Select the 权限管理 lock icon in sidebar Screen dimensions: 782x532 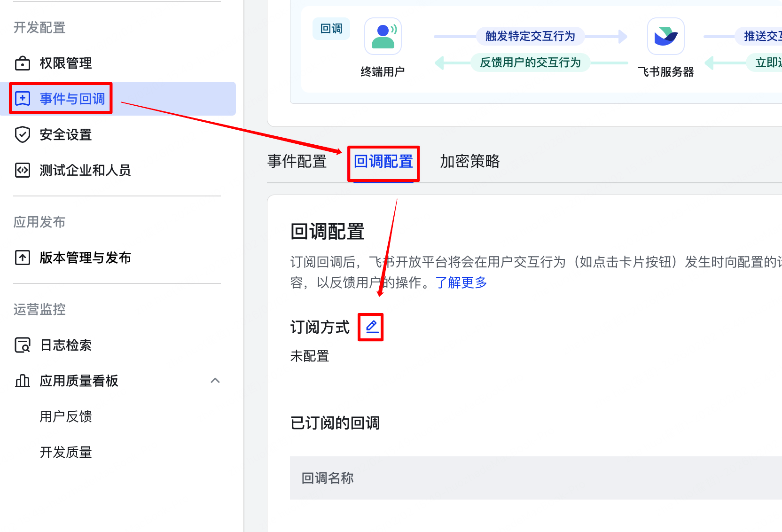(22, 63)
